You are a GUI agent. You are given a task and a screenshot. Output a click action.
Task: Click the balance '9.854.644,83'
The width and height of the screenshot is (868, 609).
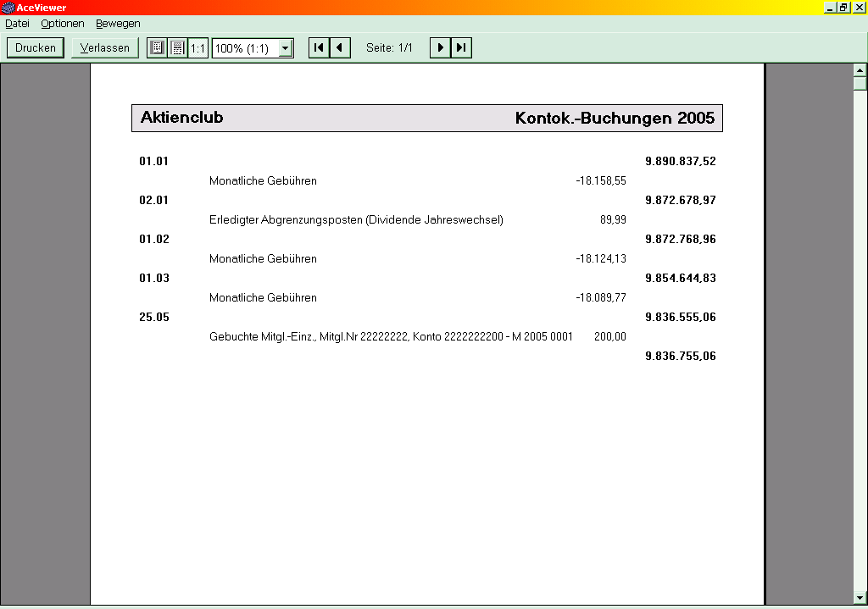(681, 278)
